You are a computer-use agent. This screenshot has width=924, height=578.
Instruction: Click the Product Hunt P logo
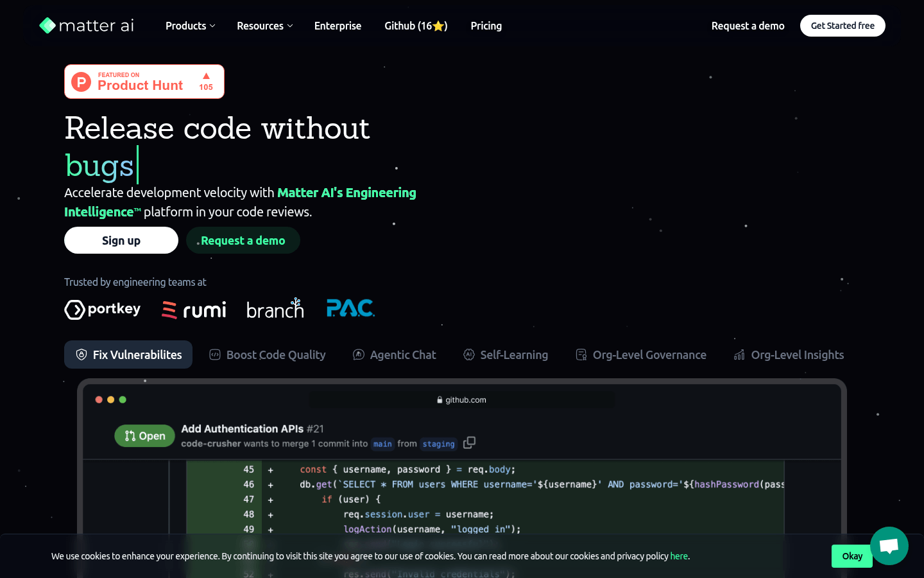[x=81, y=82]
